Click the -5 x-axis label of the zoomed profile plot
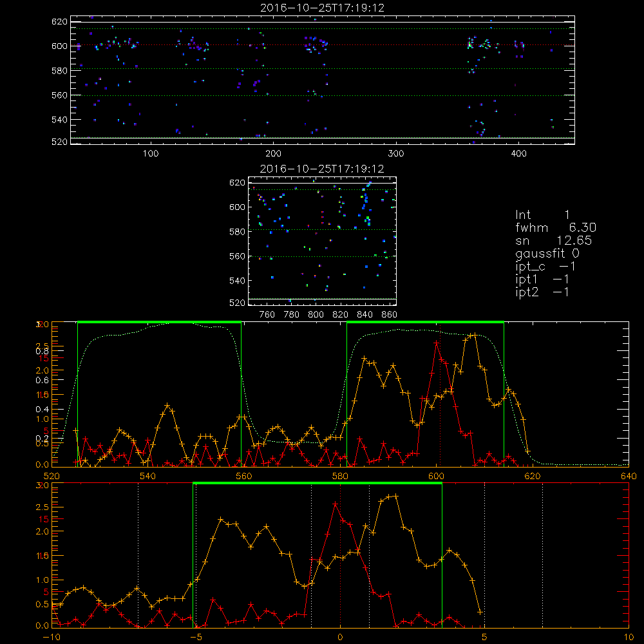 tap(196, 637)
